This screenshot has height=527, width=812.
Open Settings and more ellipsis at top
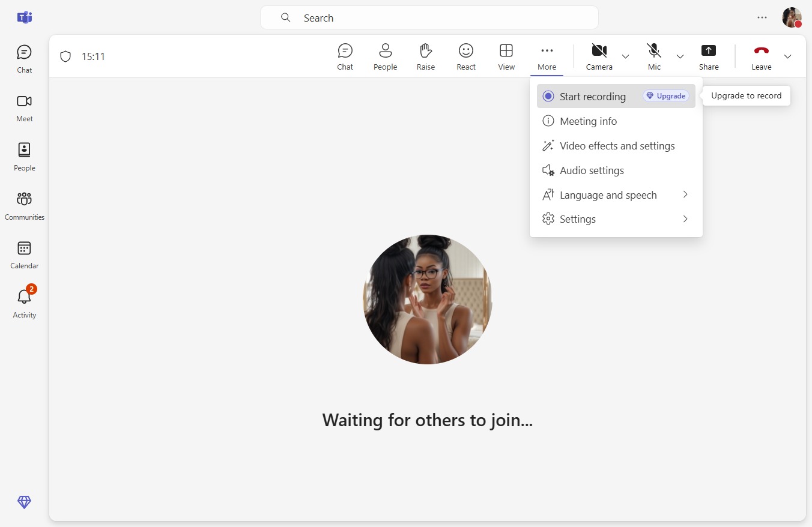pos(762,17)
